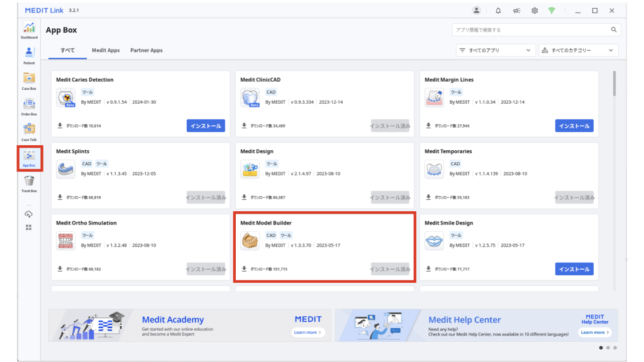Open the すべてのアプリ filter dropdown
644x362 pixels.
point(496,50)
